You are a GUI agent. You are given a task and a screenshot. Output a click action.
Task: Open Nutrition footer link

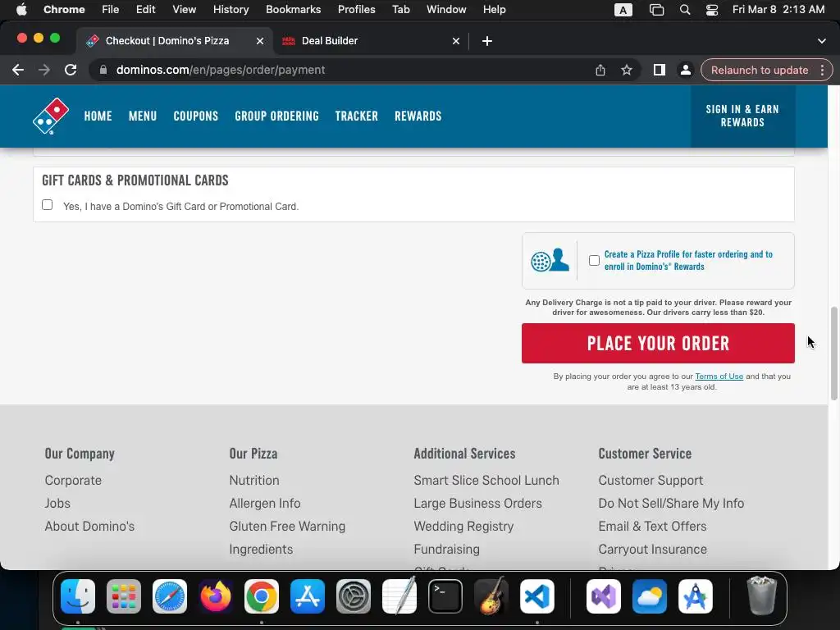[254, 481]
